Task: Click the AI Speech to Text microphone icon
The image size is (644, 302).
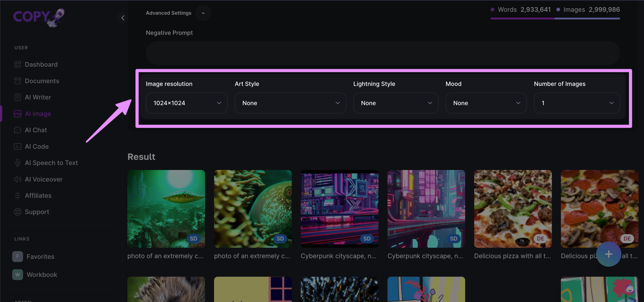Action: pyautogui.click(x=17, y=163)
